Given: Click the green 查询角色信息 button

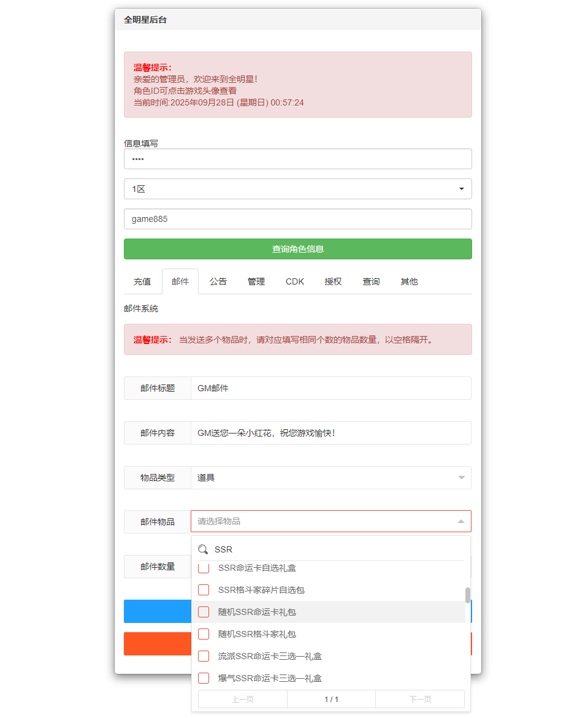Looking at the screenshot, I should (x=297, y=249).
